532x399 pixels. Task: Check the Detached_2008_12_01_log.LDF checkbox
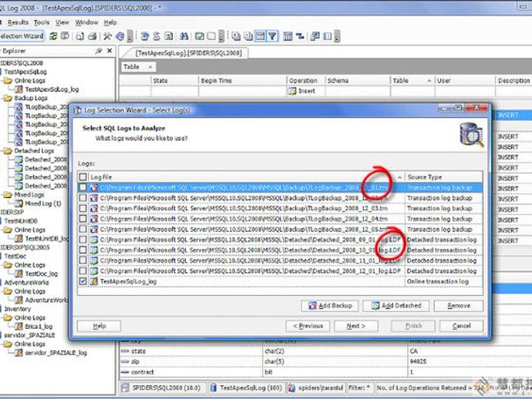82,271
